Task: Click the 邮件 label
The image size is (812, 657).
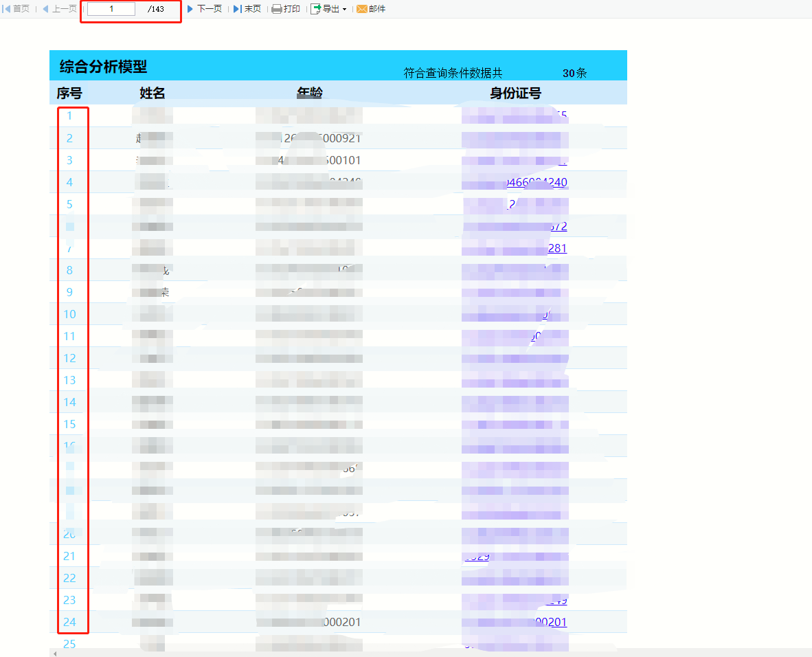Action: point(377,9)
